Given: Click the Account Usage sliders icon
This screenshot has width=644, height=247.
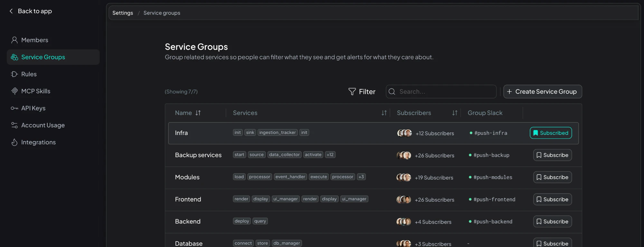Looking at the screenshot, I should point(14,125).
